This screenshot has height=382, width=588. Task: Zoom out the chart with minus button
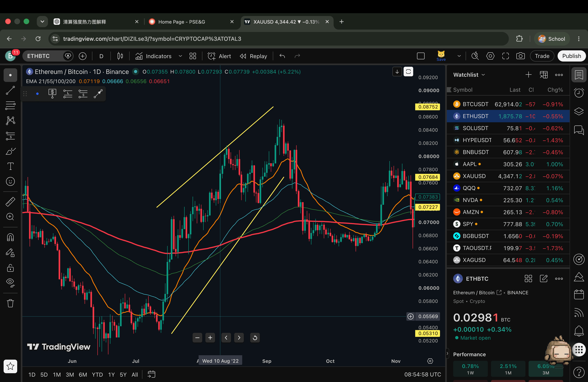point(197,338)
